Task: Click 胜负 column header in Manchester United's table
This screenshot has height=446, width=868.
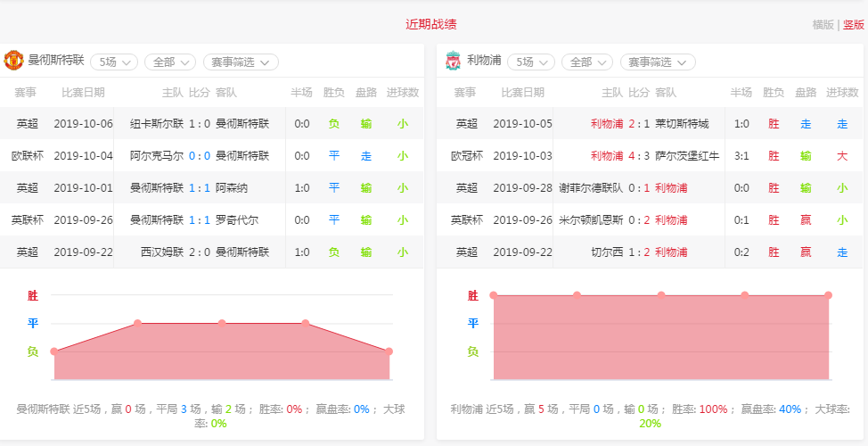Action: (334, 93)
